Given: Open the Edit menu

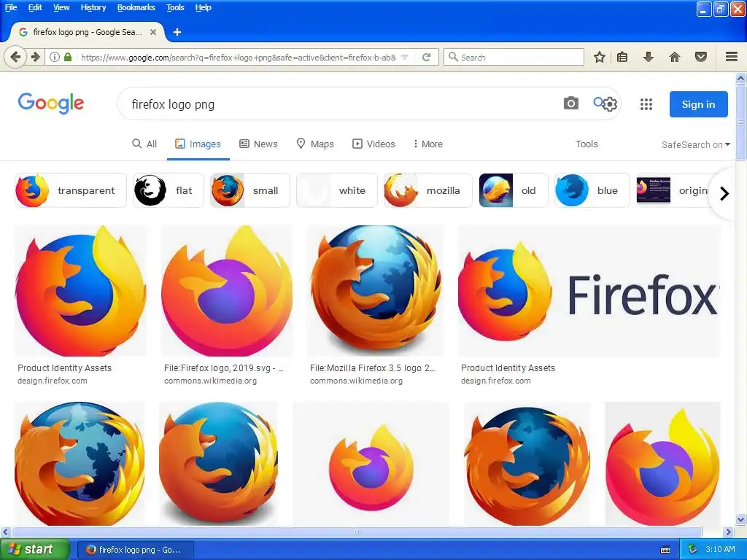Looking at the screenshot, I should click(35, 7).
